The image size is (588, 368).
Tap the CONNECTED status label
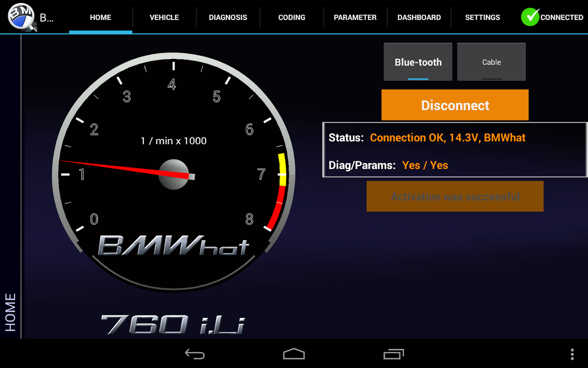pos(562,18)
